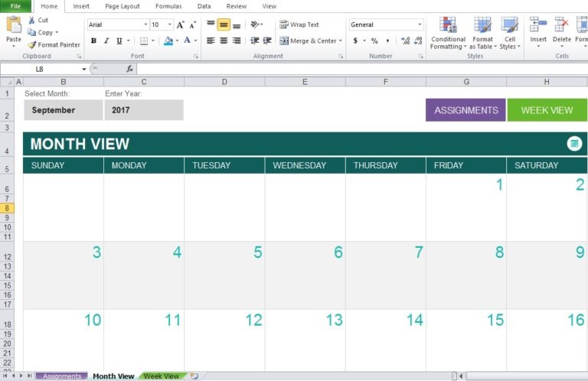588x381 pixels.
Task: Click the green WEEK VIEW button
Action: [x=547, y=110]
